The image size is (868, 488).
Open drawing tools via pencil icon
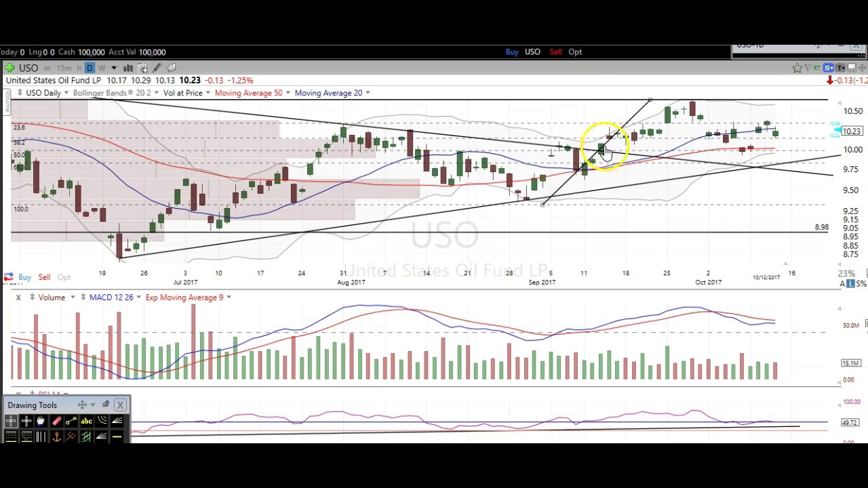click(x=157, y=68)
